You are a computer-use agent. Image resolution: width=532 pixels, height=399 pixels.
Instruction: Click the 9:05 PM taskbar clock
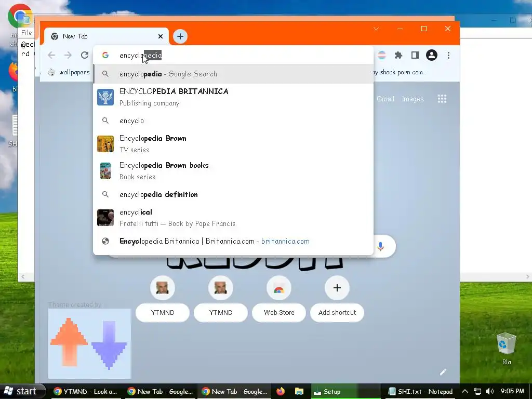pyautogui.click(x=513, y=391)
